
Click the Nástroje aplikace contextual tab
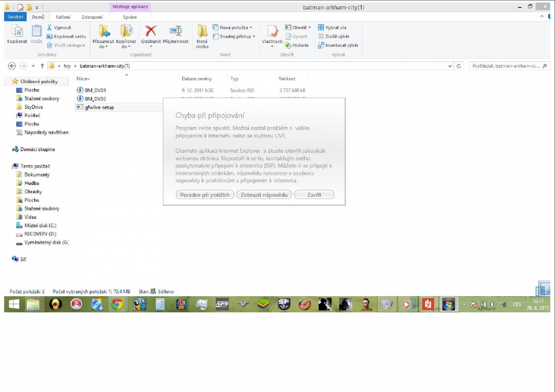130,7
